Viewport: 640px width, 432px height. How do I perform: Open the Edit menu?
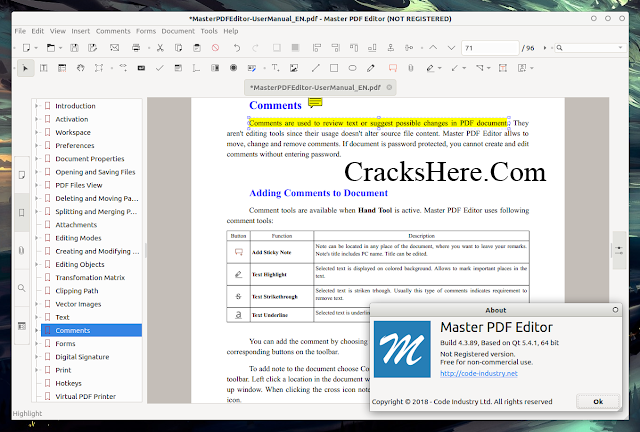pyautogui.click(x=38, y=31)
